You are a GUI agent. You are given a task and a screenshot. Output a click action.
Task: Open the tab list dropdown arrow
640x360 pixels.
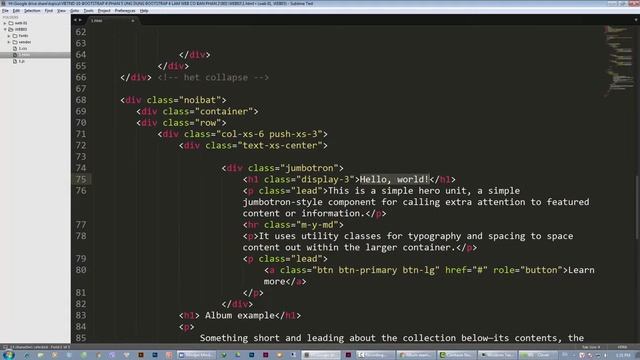tap(636, 20)
